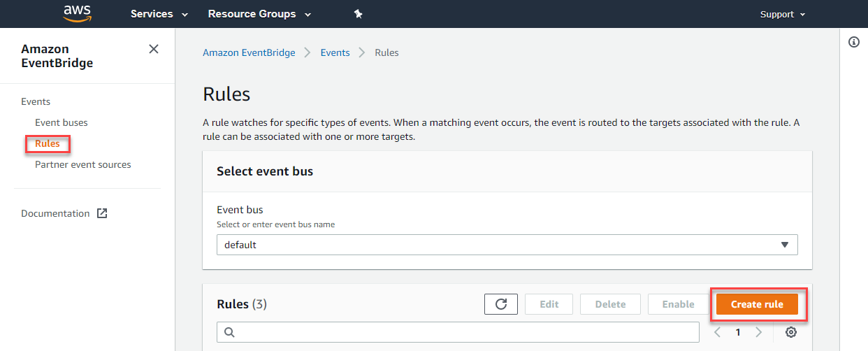Open the Event bus default dropdown

coord(507,245)
